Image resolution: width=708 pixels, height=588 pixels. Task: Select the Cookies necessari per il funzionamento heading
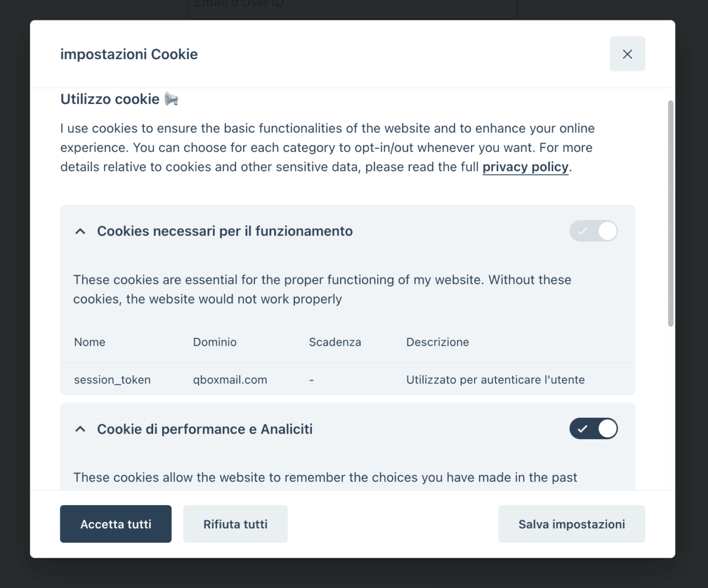point(225,231)
